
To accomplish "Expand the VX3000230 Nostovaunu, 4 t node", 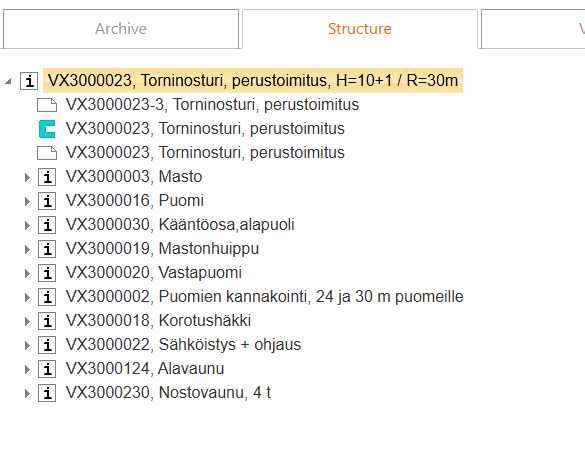I will pos(27,393).
